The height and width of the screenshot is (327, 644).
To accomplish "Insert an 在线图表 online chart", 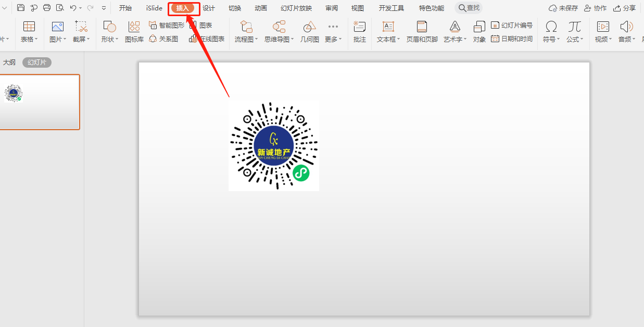I will [x=207, y=39].
